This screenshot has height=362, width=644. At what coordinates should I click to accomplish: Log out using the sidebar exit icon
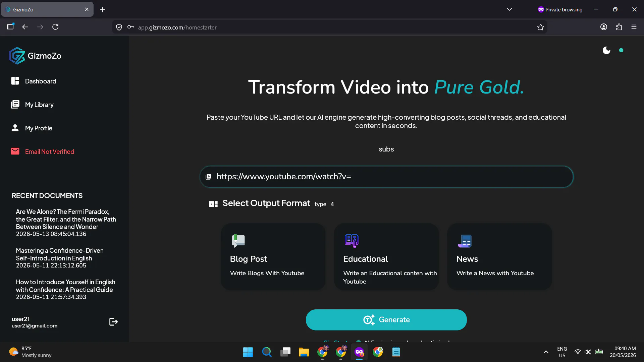[113, 322]
